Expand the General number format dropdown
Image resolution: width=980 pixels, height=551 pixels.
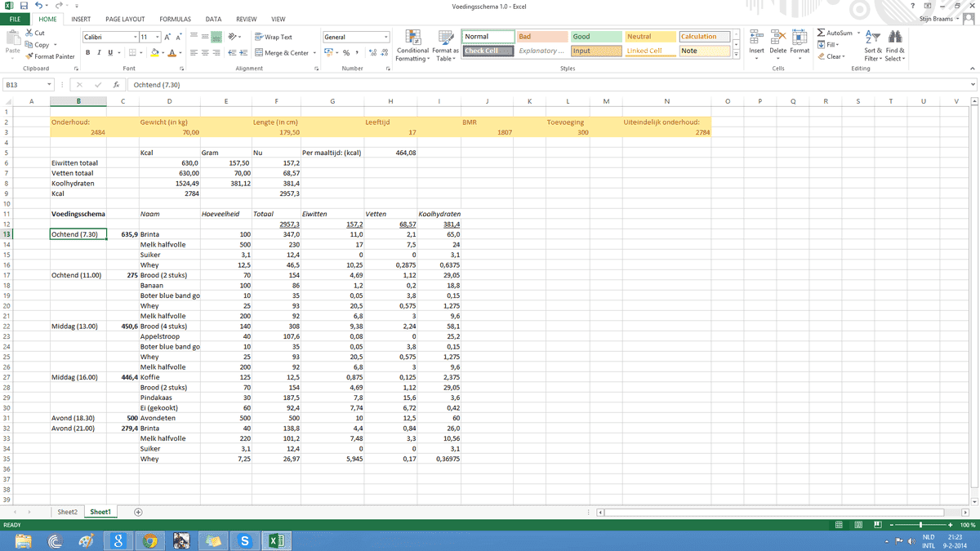click(386, 37)
